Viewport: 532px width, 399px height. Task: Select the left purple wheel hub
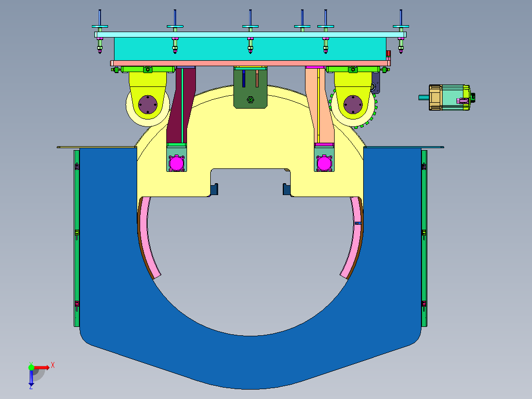(148, 105)
